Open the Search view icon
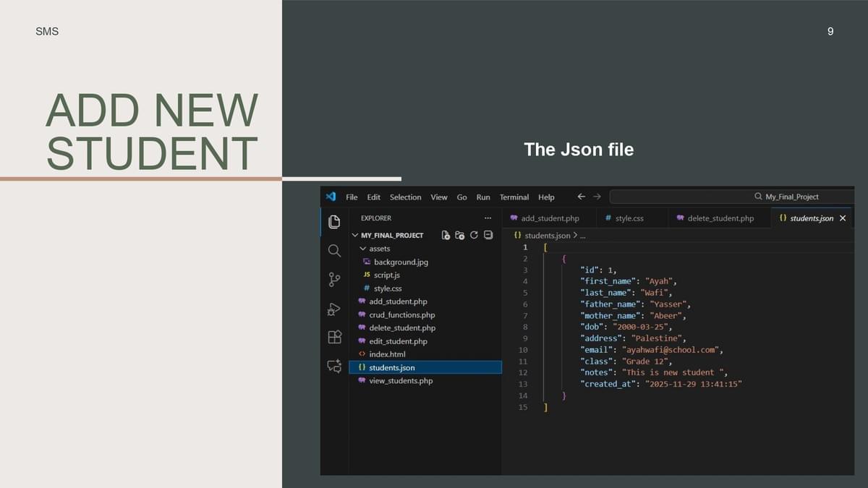The height and width of the screenshot is (488, 868). pos(334,251)
